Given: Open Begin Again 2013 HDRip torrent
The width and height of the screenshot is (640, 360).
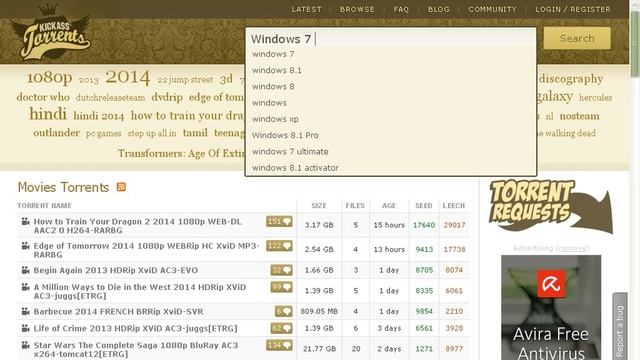Looking at the screenshot, I should click(116, 270).
